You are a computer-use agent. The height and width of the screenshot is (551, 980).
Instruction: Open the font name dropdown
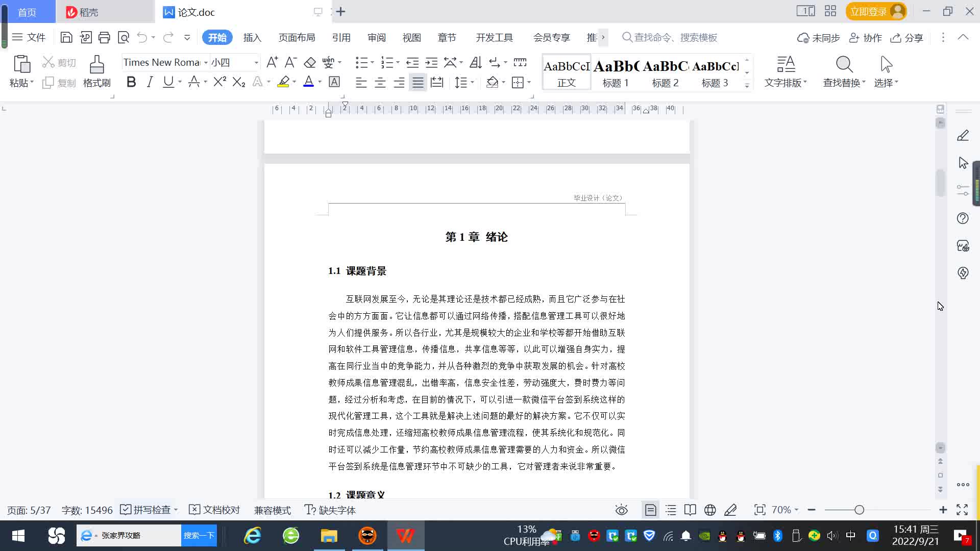[206, 63]
